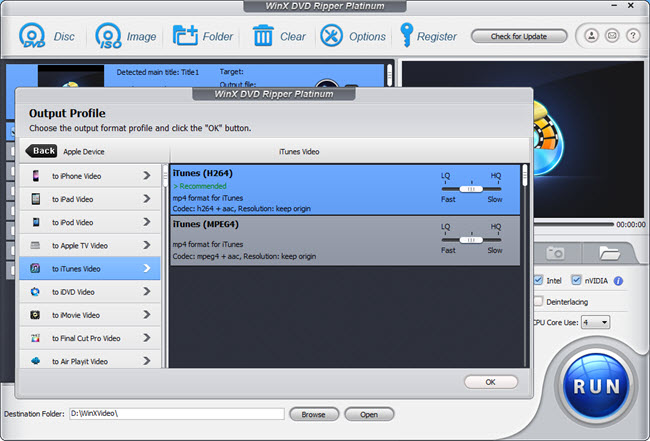This screenshot has width=650, height=441.
Task: Click the DVD title thumbnail in main window
Action: click(x=71, y=75)
